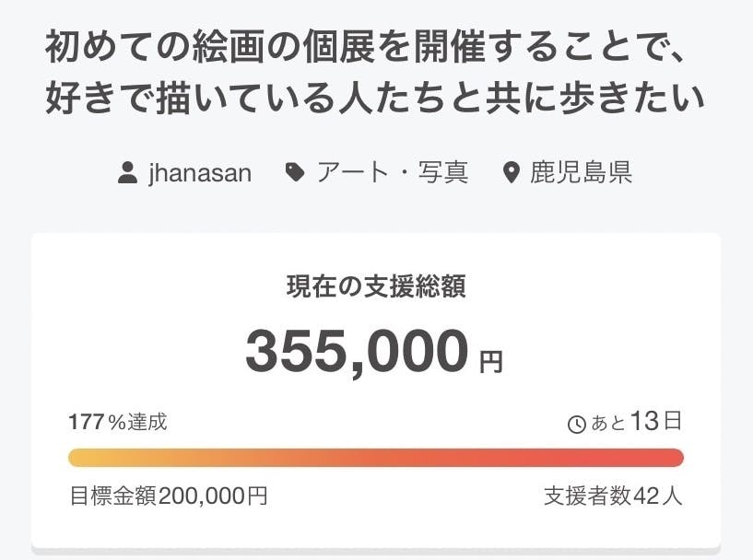Click the first line of the project title
This screenshot has width=753, height=560.
tap(376, 48)
